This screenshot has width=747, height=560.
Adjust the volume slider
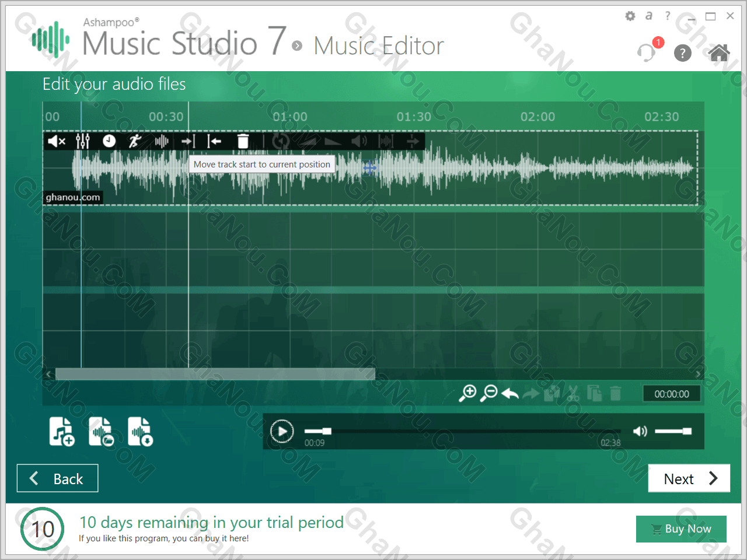tap(673, 431)
